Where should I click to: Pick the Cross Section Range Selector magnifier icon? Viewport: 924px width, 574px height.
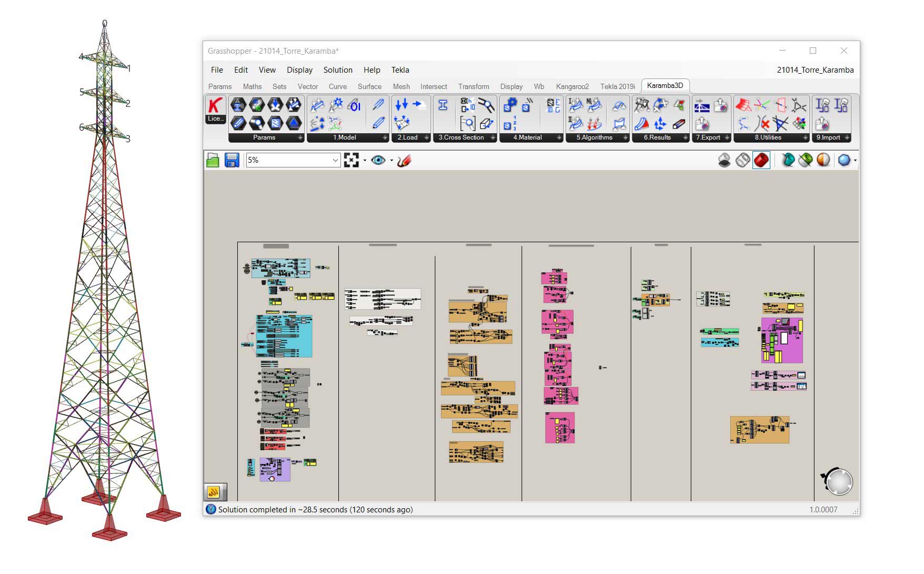click(467, 123)
